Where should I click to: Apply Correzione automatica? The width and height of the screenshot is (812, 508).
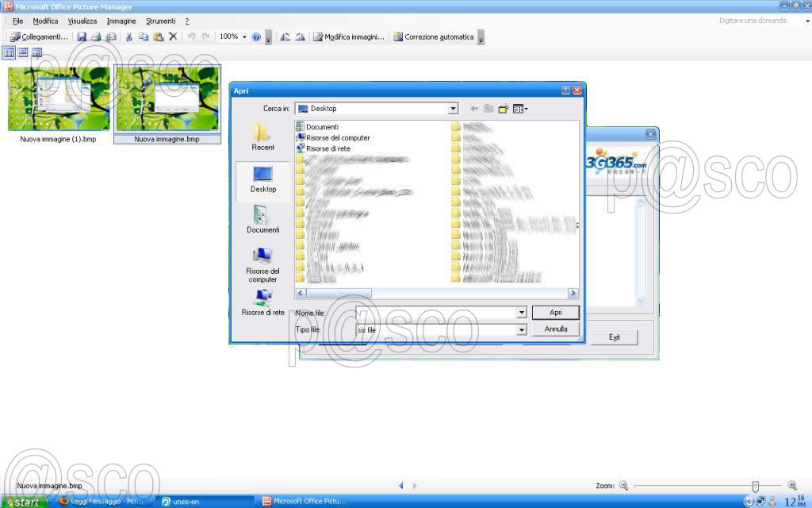point(434,37)
